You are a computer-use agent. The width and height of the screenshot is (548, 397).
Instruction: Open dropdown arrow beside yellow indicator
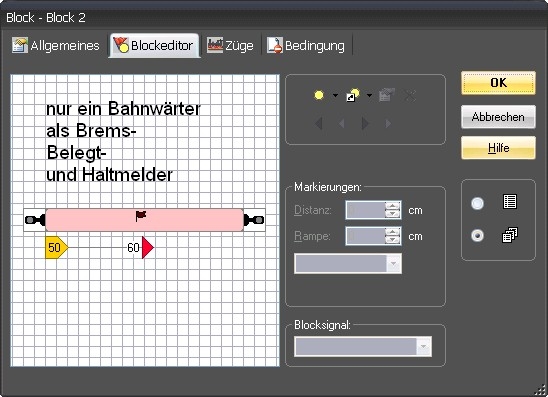click(335, 95)
